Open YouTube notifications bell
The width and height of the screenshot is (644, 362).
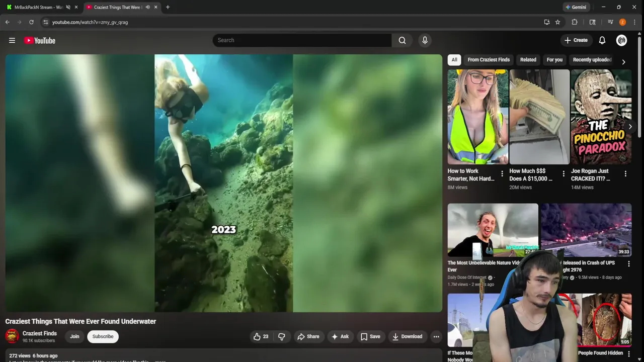(602, 40)
